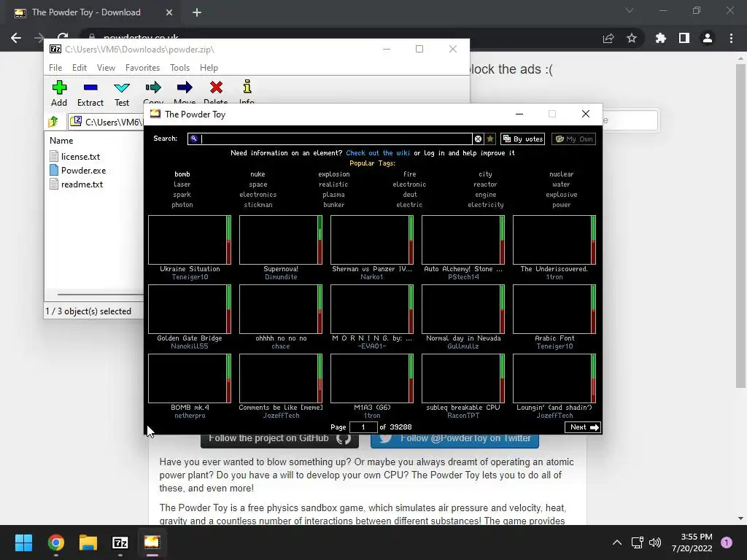This screenshot has width=747, height=560.
Task: Open the Help menu in 7-Zip
Action: click(209, 68)
